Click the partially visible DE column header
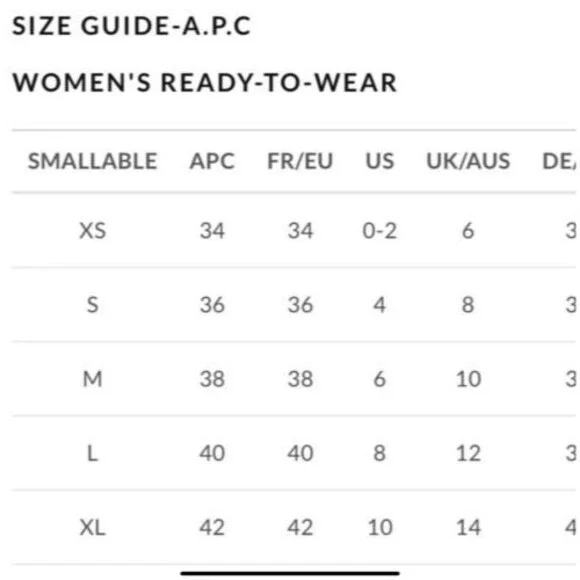The image size is (580, 580). (x=559, y=161)
